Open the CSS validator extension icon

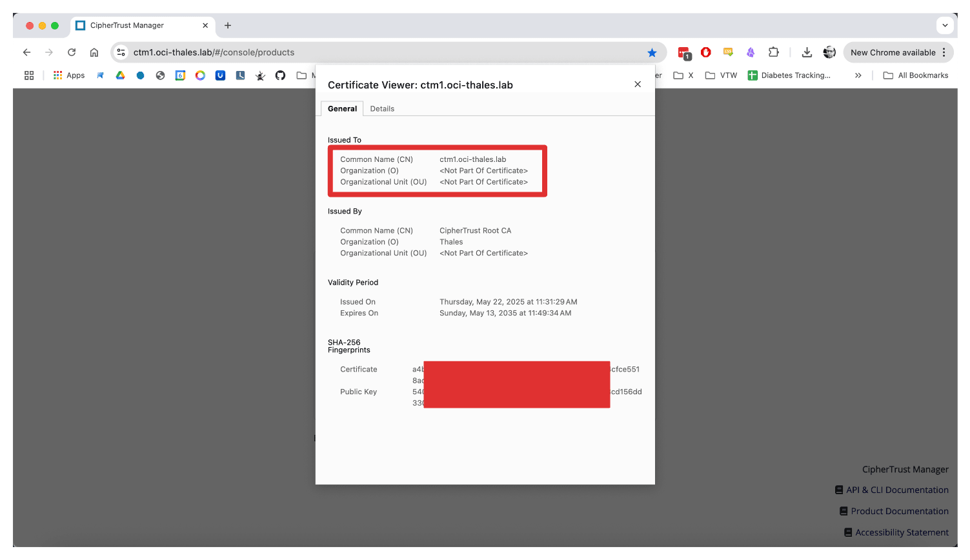(728, 52)
